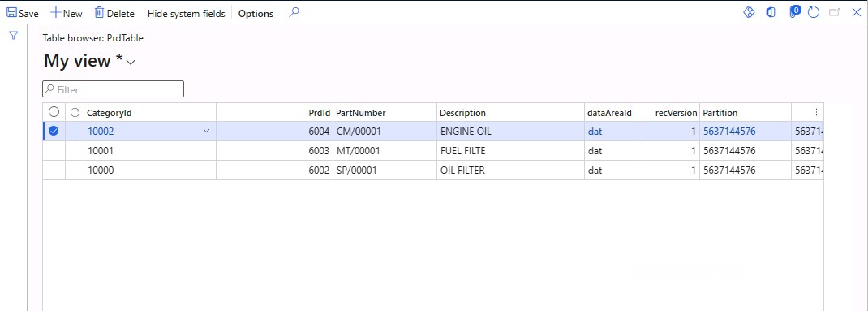
Task: Select the row marker for CategoryId 10001
Action: point(54,151)
